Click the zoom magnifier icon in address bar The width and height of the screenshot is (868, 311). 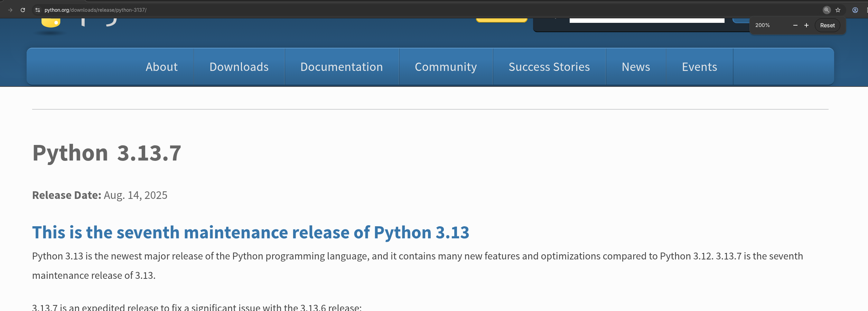tap(826, 10)
